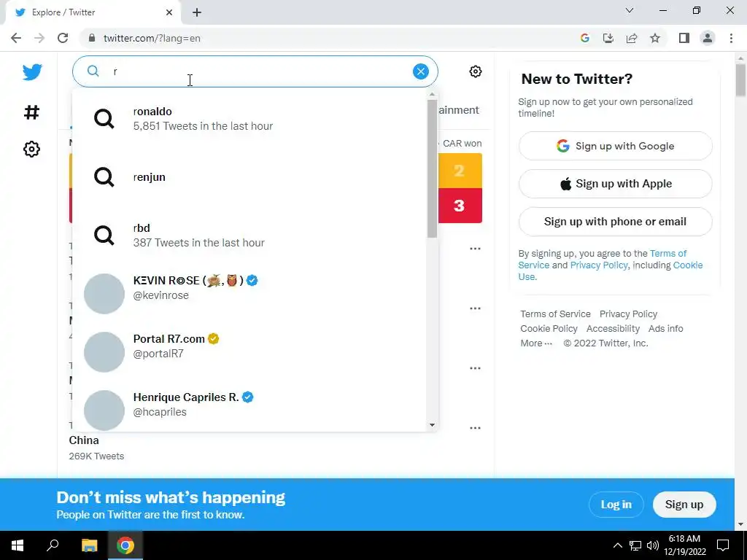Open File Explorer from taskbar
The height and width of the screenshot is (560, 747).
pos(89,545)
